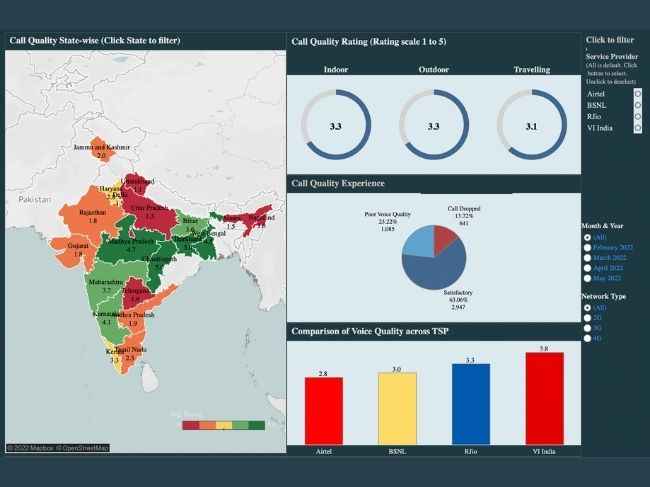650x487 pixels.
Task: Click the Airtel red bar
Action: point(324,411)
